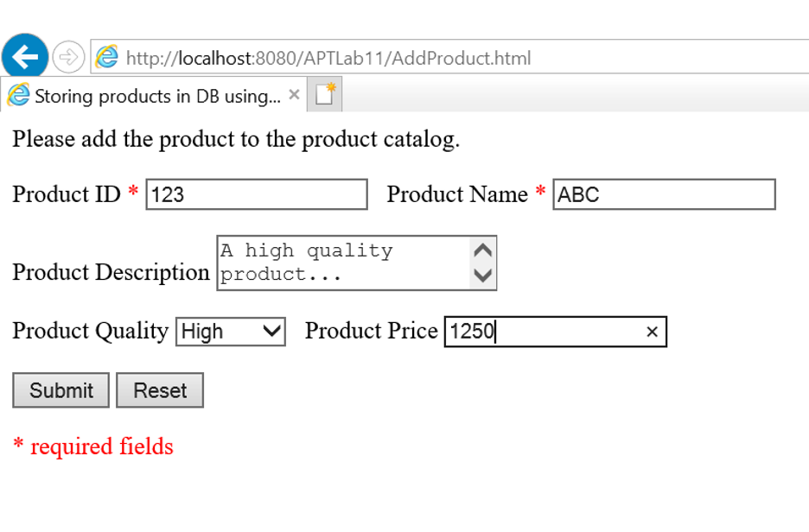The image size is (809, 532).
Task: Click the scroll-down arrow in the description box
Action: coord(484,277)
